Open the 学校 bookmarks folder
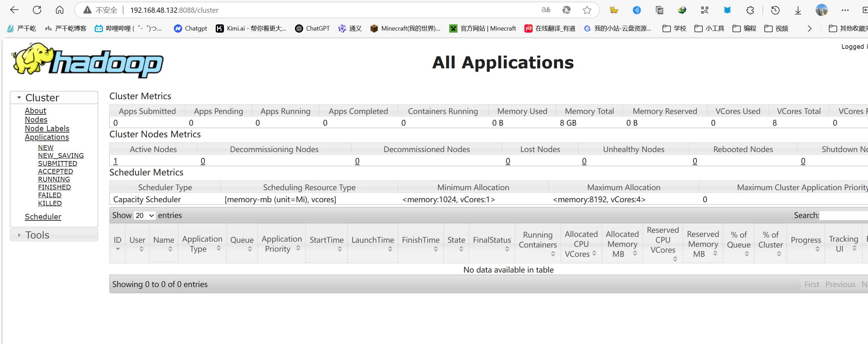 [x=674, y=28]
